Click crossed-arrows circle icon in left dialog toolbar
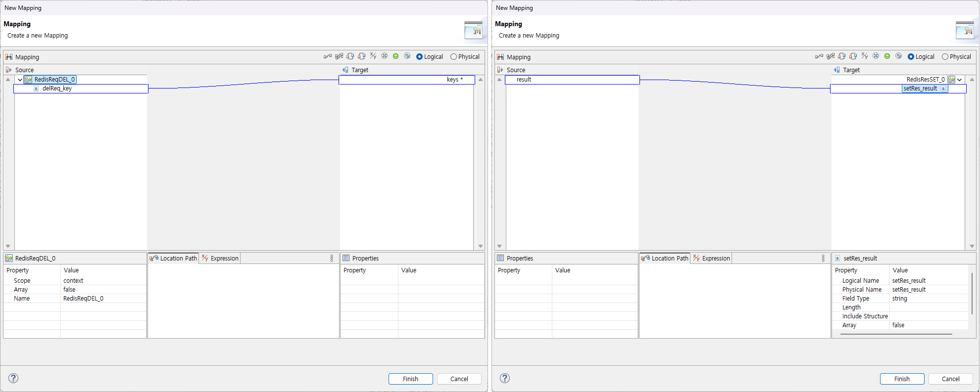 tap(385, 56)
